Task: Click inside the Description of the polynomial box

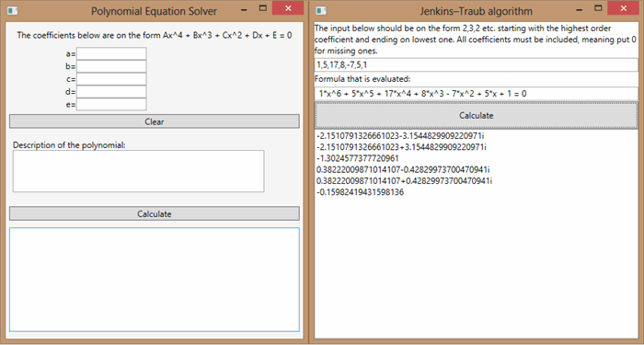Action: click(x=138, y=171)
